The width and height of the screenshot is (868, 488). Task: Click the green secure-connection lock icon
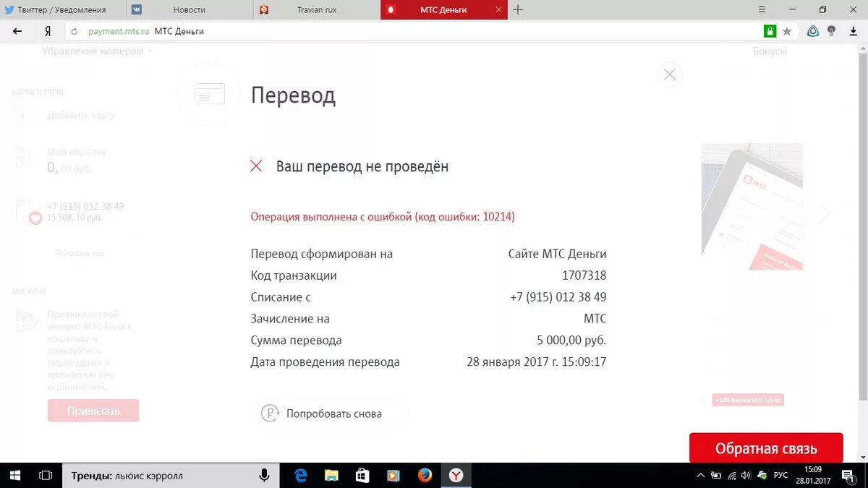[770, 31]
